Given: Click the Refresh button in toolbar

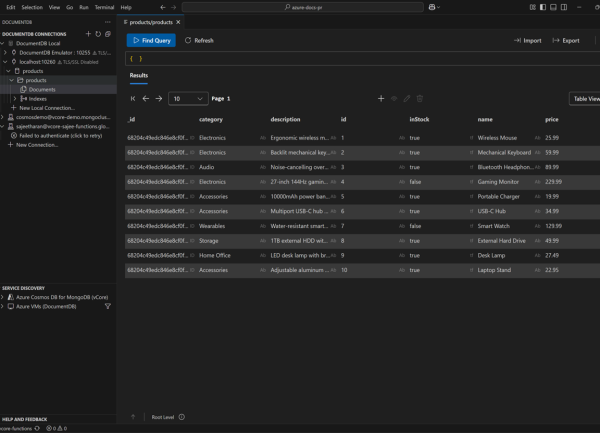Looking at the screenshot, I should coord(199,41).
